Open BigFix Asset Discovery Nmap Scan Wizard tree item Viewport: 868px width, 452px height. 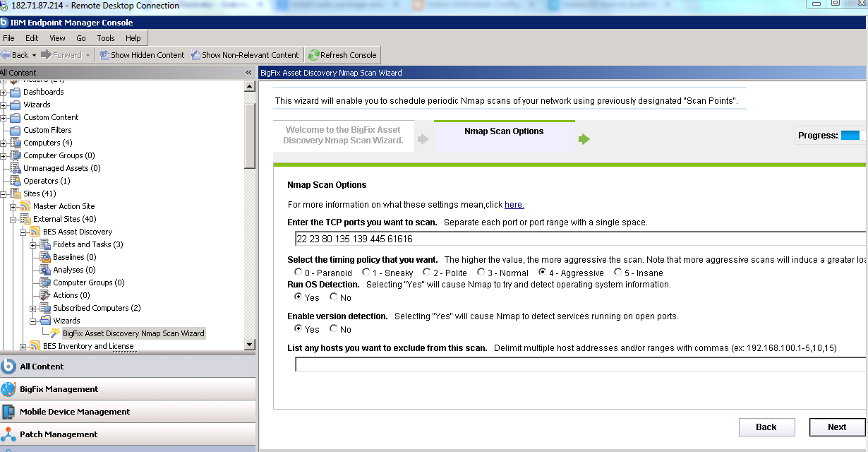(x=133, y=333)
